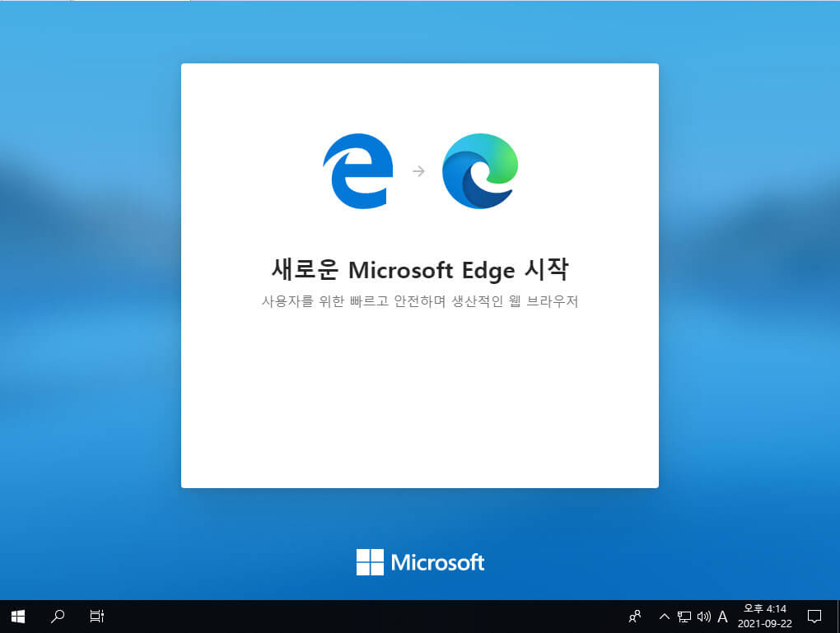Click the 오후 4:14 taskbar clock

pos(764,609)
